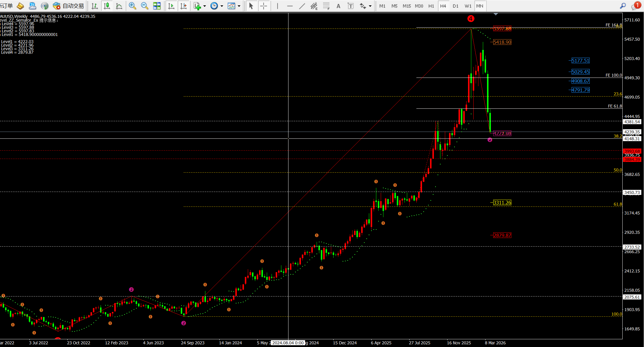This screenshot has width=644, height=347.
Task: Click the orange 5418.90 price label
Action: coord(502,42)
